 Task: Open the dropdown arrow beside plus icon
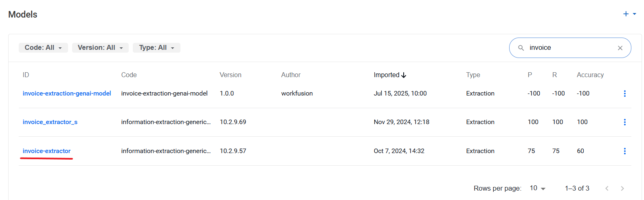coord(634,14)
